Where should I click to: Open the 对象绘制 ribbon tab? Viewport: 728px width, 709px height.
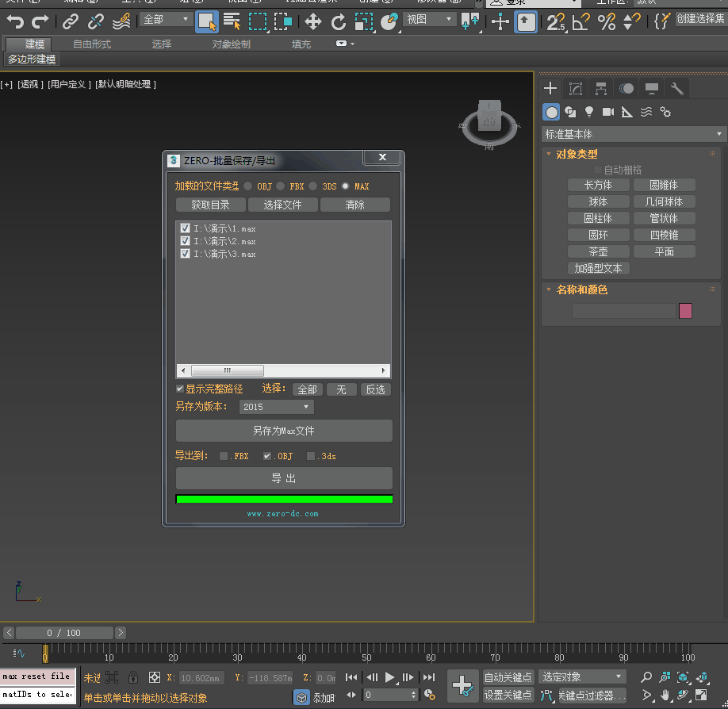pyautogui.click(x=231, y=44)
